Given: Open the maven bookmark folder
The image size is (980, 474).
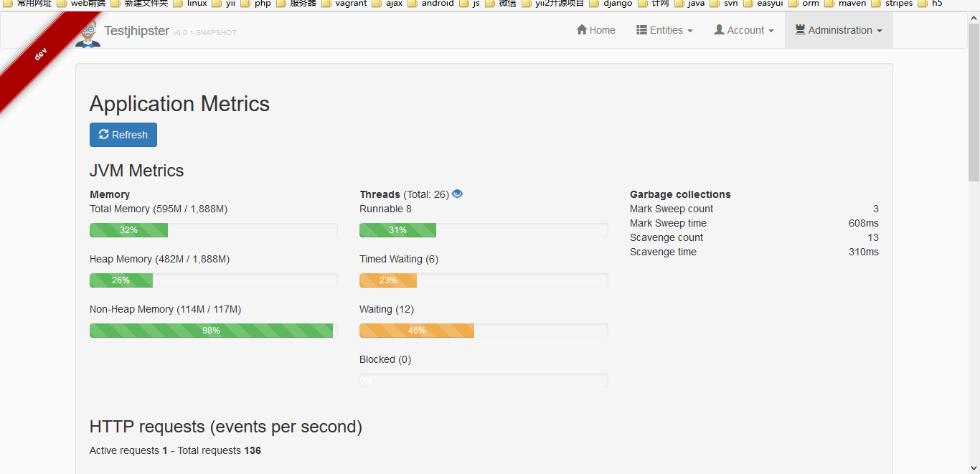Looking at the screenshot, I should pos(845,4).
